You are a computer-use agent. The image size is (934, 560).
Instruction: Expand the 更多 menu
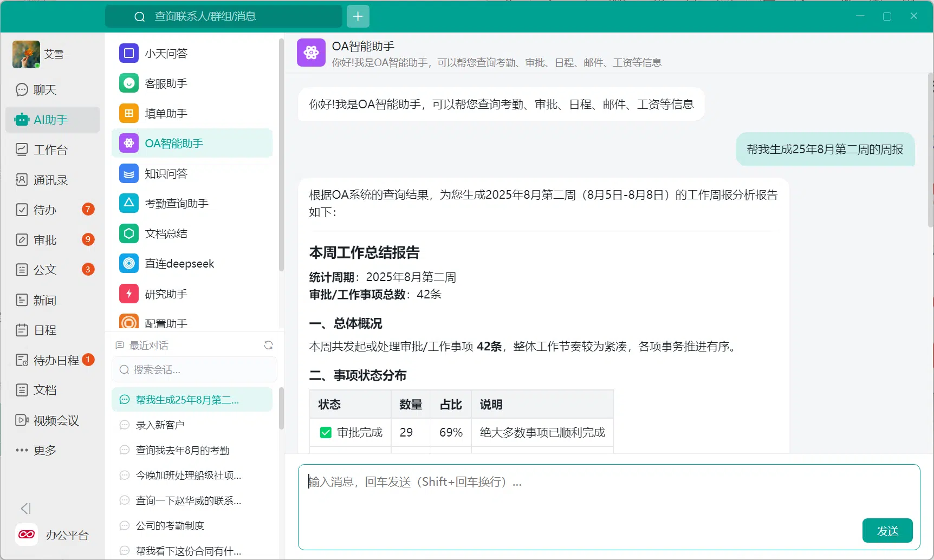53,450
